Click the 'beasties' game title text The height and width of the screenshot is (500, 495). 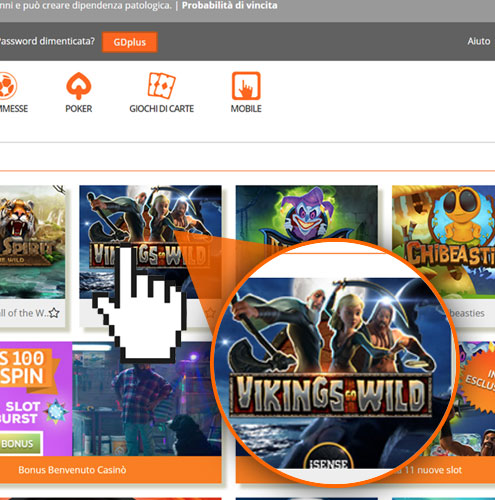coord(467,313)
